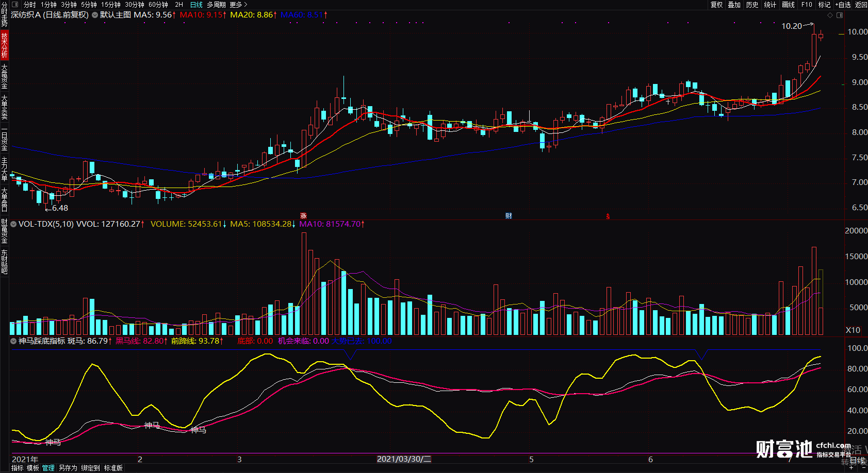Open the 东财贴吧 sidebar tab
868x473 pixels.
tap(4, 261)
